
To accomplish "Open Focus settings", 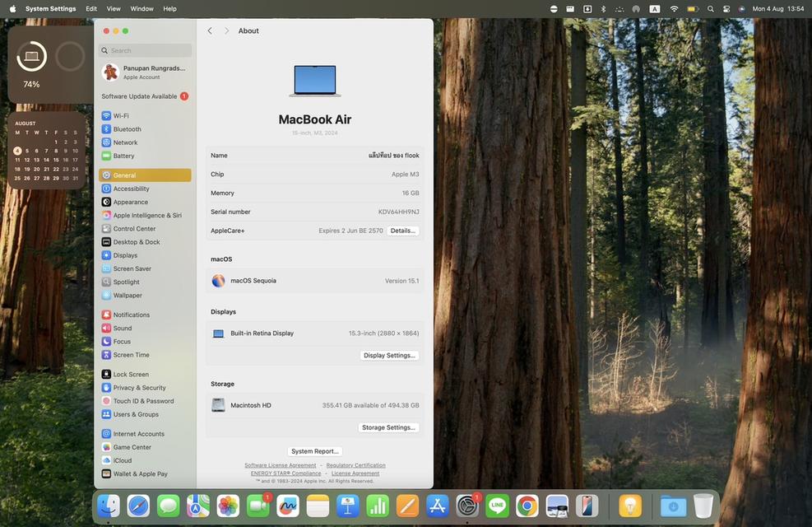I will [x=145, y=342].
